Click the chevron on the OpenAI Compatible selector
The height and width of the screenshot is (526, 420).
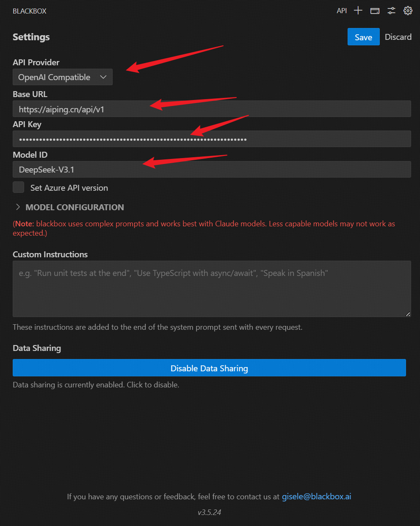pyautogui.click(x=103, y=77)
